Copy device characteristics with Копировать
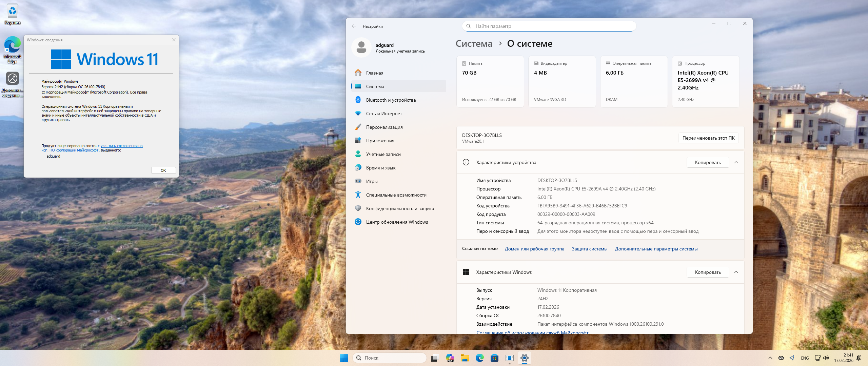Image resolution: width=868 pixels, height=366 pixels. click(x=708, y=162)
